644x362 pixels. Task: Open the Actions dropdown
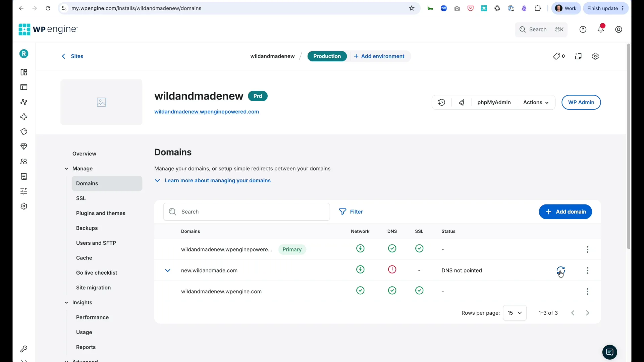(536, 103)
